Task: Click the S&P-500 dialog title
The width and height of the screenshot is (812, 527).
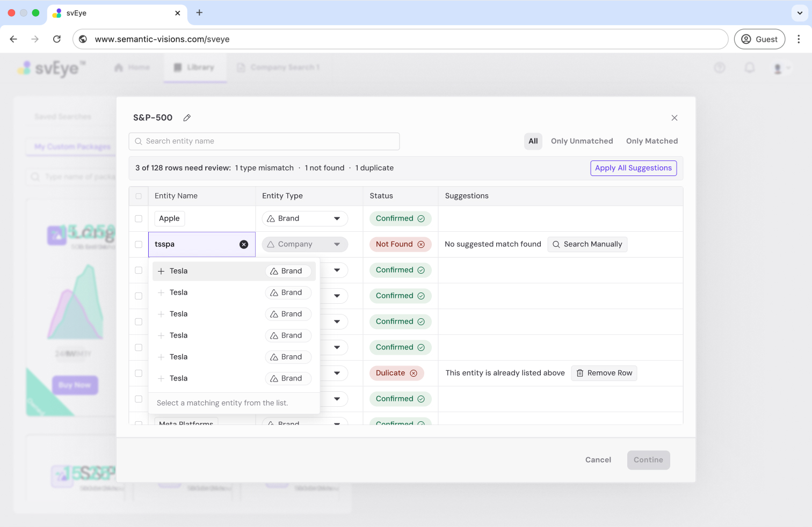Action: pyautogui.click(x=153, y=118)
